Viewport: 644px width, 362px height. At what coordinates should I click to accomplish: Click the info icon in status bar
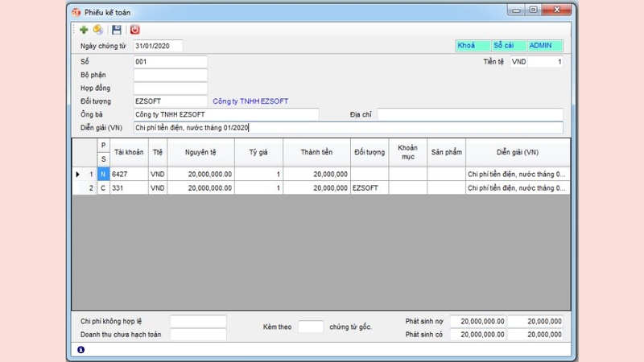80,350
